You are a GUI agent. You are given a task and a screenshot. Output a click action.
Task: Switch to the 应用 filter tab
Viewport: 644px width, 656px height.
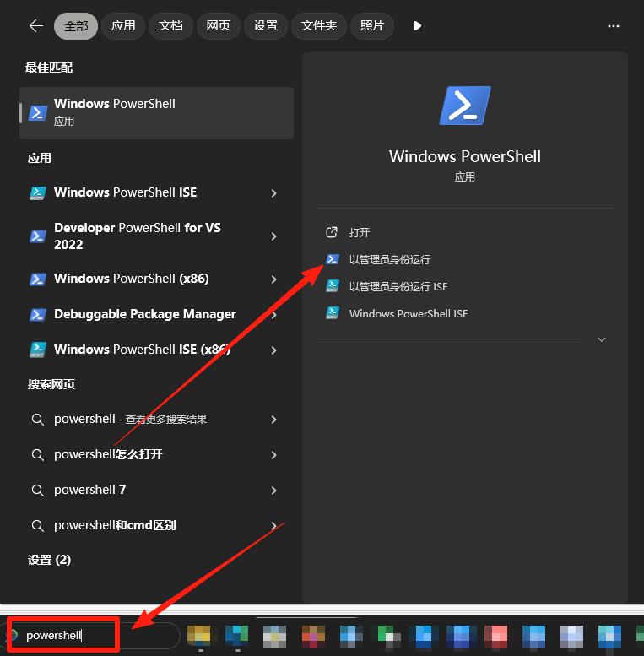(123, 26)
